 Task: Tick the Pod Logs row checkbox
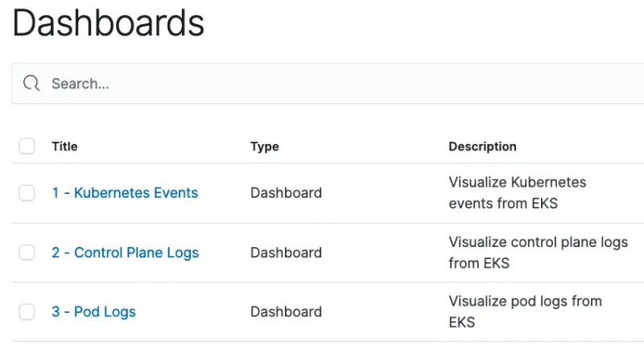pyautogui.click(x=27, y=311)
